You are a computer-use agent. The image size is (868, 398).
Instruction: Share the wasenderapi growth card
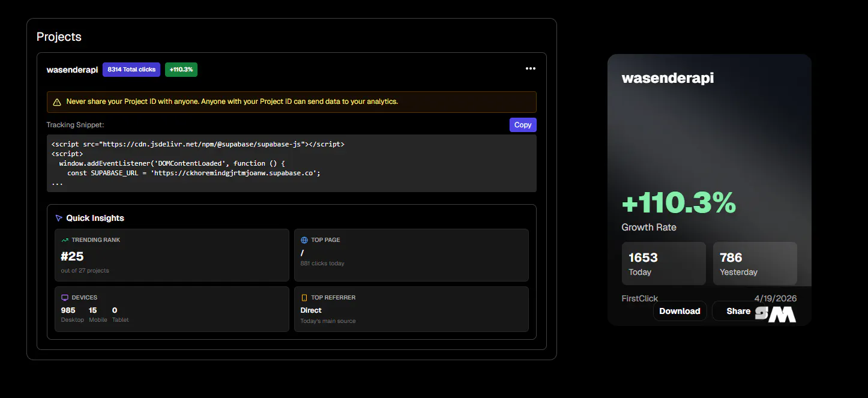pyautogui.click(x=738, y=311)
